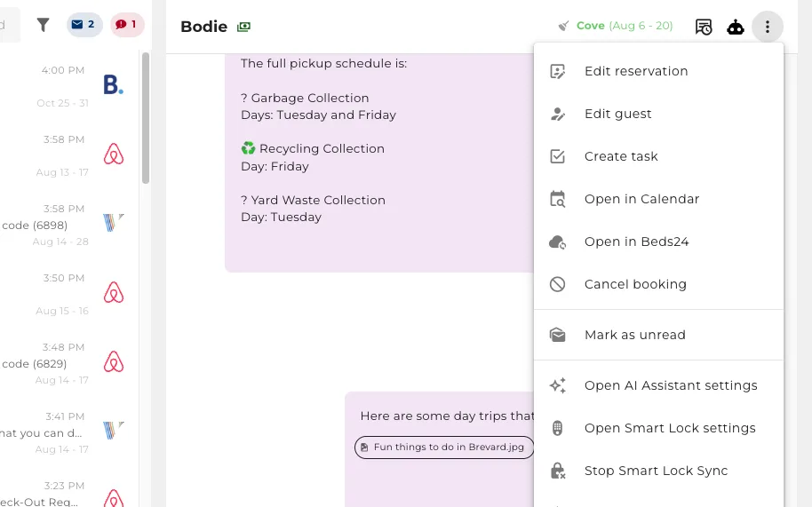
Task: Click the sparkle icon for AI Assistant settings
Action: [557, 385]
